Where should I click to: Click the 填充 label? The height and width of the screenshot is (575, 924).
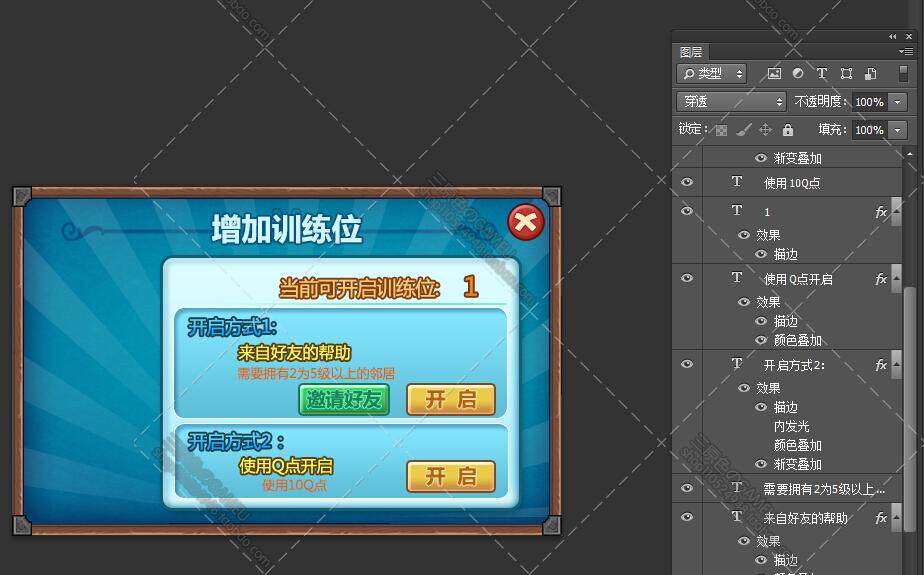coord(833,129)
